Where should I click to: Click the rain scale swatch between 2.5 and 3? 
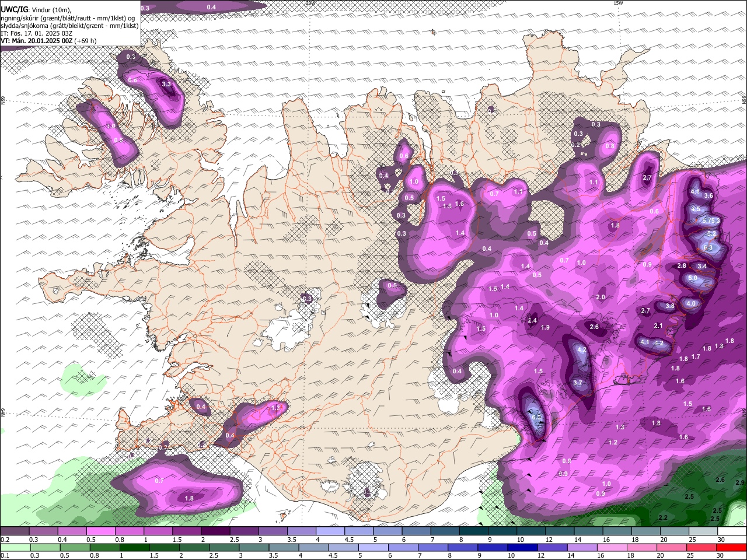tap(224, 548)
